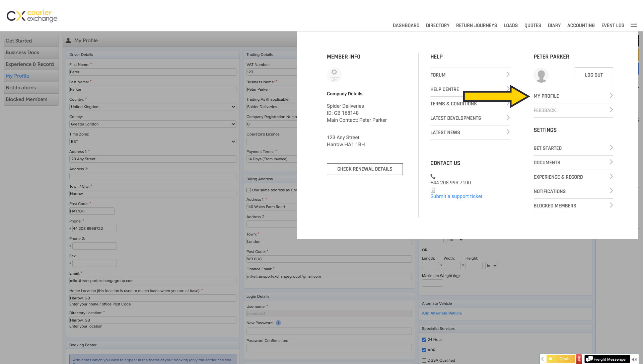Screen dimensions: 643x364
Task: Click the Email input field
Action: pos(153,281)
